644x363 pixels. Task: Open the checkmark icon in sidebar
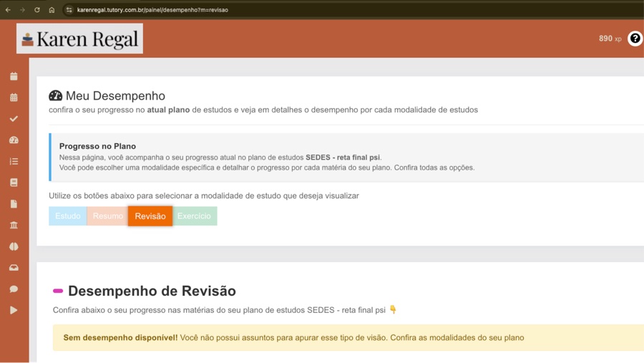(14, 119)
